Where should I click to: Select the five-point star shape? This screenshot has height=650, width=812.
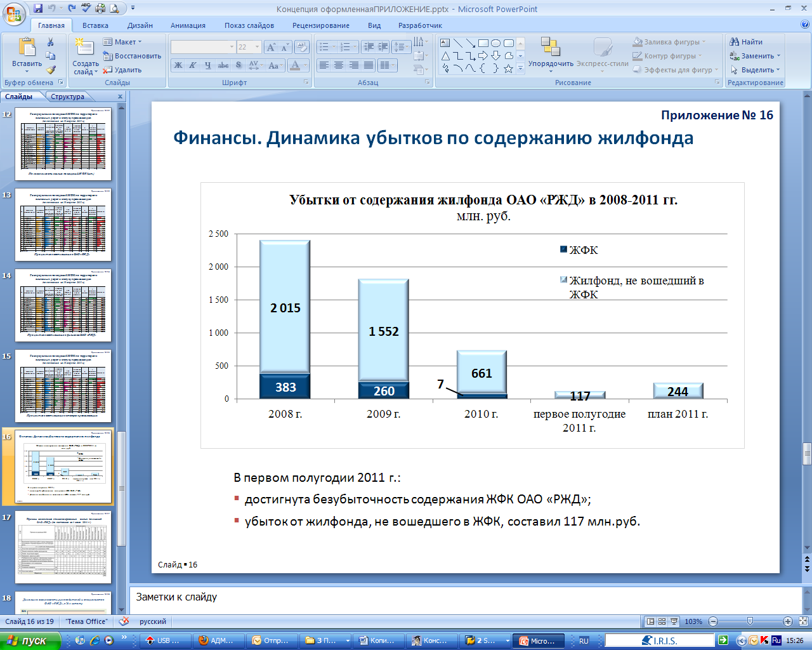[508, 69]
